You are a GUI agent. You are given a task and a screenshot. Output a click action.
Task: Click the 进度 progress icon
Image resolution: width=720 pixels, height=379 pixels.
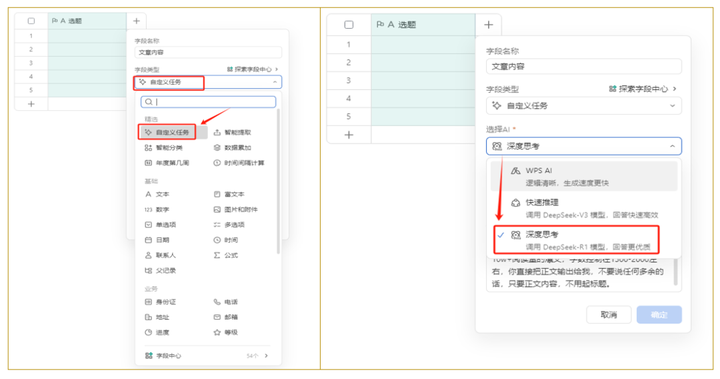[x=148, y=332]
